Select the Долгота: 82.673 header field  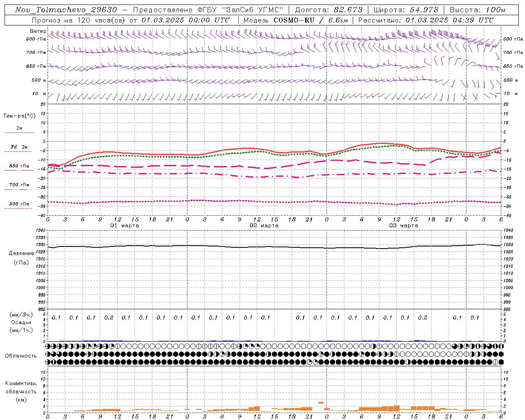coord(329,10)
